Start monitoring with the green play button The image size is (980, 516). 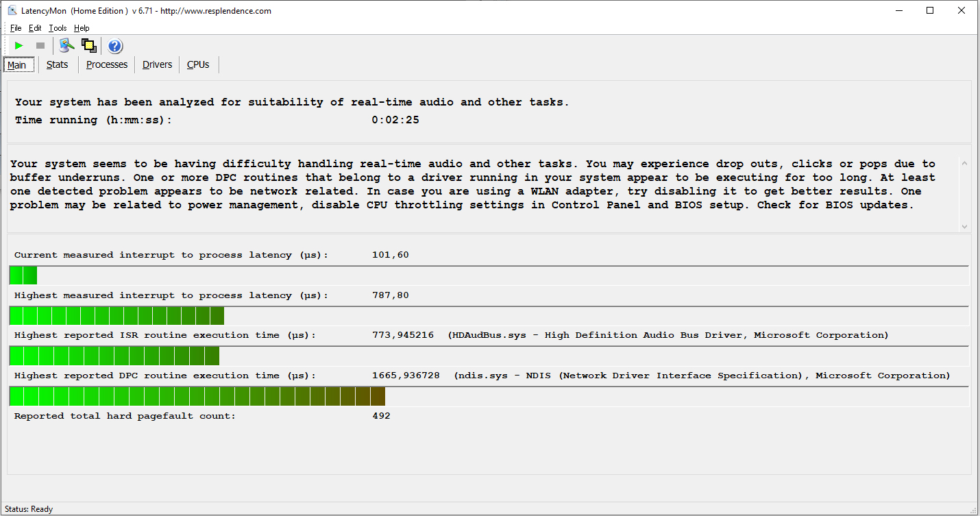pos(19,46)
